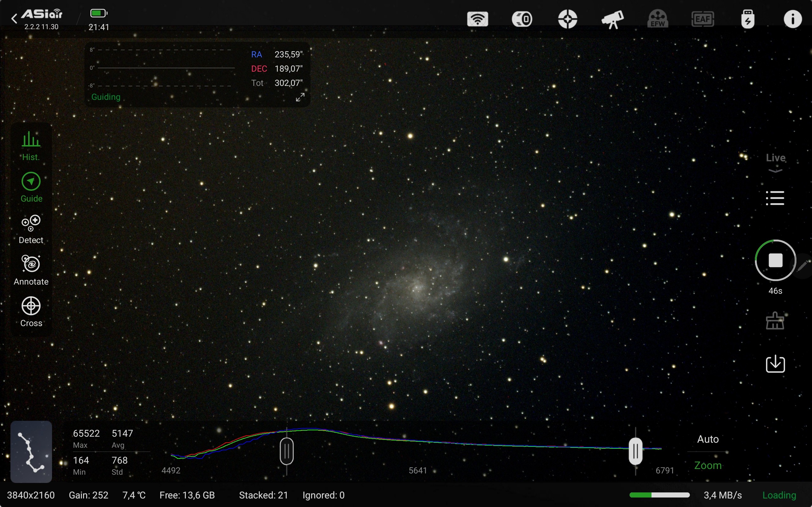Go back with the ASIAIR back chevron
The image size is (812, 507).
pos(14,18)
